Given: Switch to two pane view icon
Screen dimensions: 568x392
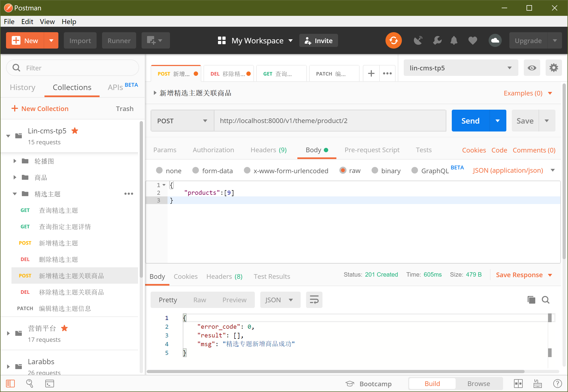Looking at the screenshot, I should tap(518, 384).
